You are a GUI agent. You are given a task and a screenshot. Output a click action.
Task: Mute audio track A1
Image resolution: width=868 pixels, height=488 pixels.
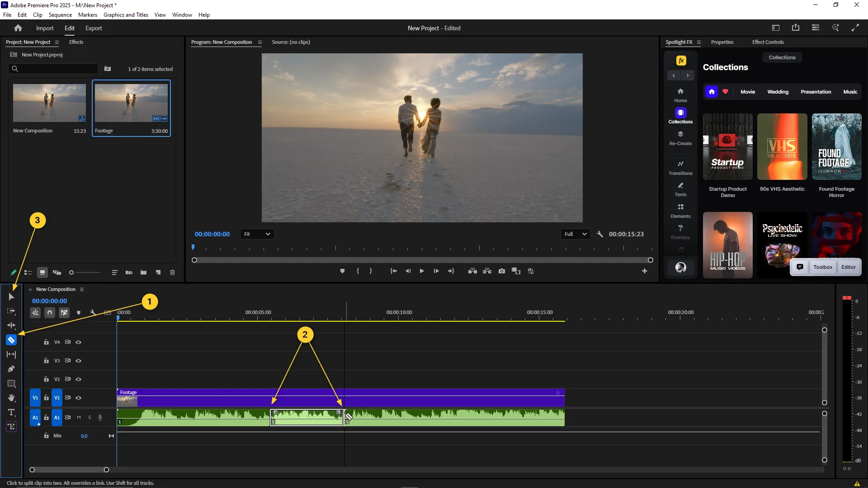79,418
